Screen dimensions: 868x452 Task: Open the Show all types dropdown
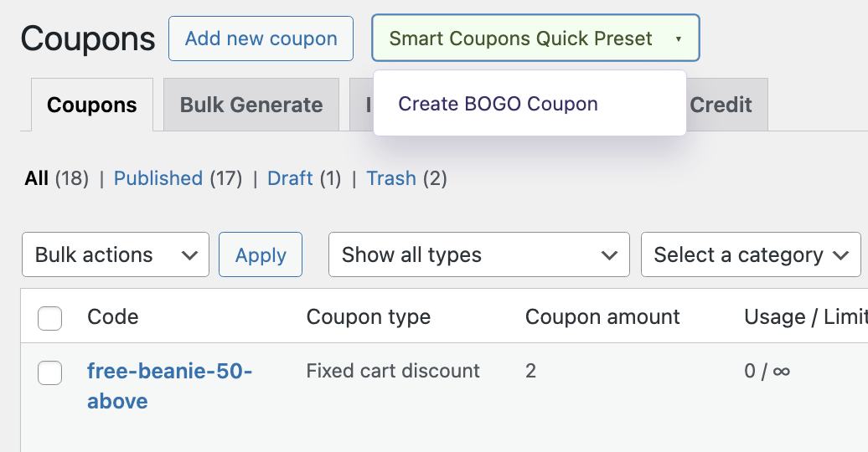coord(478,255)
